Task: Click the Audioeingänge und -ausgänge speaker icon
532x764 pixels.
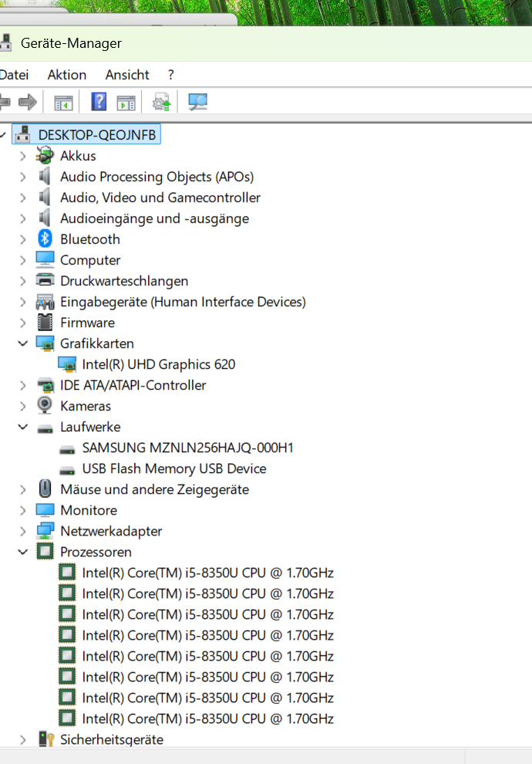Action: [x=45, y=218]
